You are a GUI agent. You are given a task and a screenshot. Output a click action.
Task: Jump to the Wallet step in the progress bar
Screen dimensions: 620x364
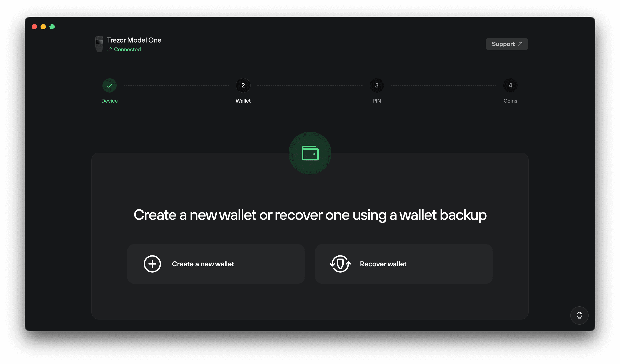click(243, 85)
